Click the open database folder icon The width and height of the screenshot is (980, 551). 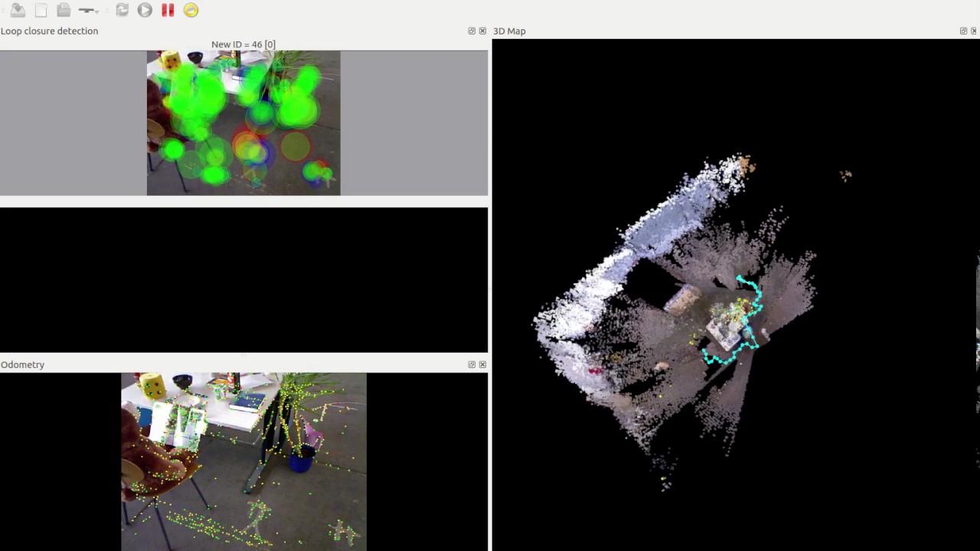click(x=64, y=10)
